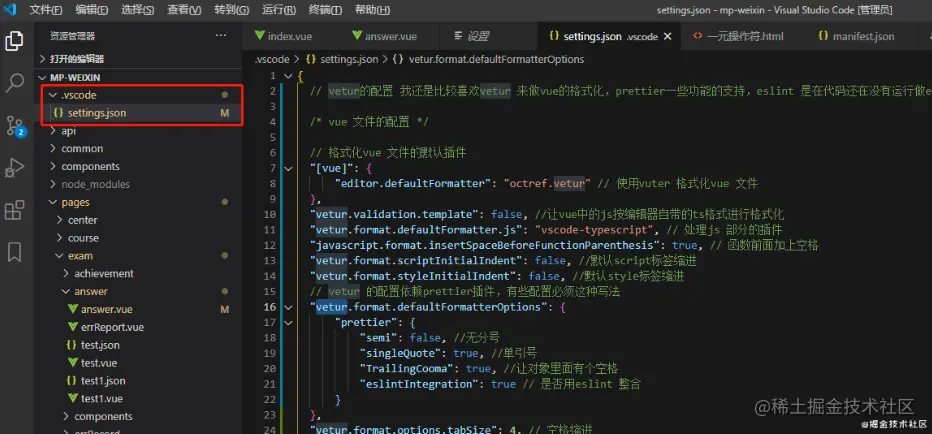Fold defaultFormatterOptions block at line 16
The width and height of the screenshot is (932, 434).
click(x=288, y=307)
